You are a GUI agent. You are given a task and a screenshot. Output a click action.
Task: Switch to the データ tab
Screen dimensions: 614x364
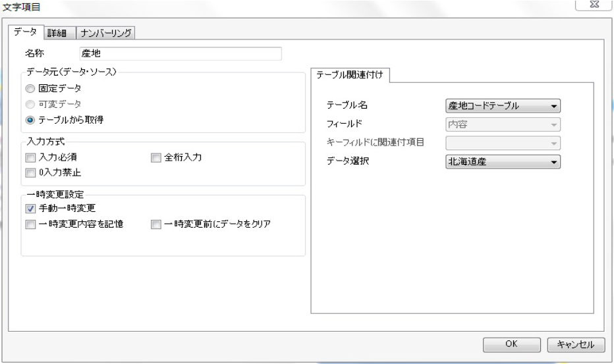click(x=26, y=32)
